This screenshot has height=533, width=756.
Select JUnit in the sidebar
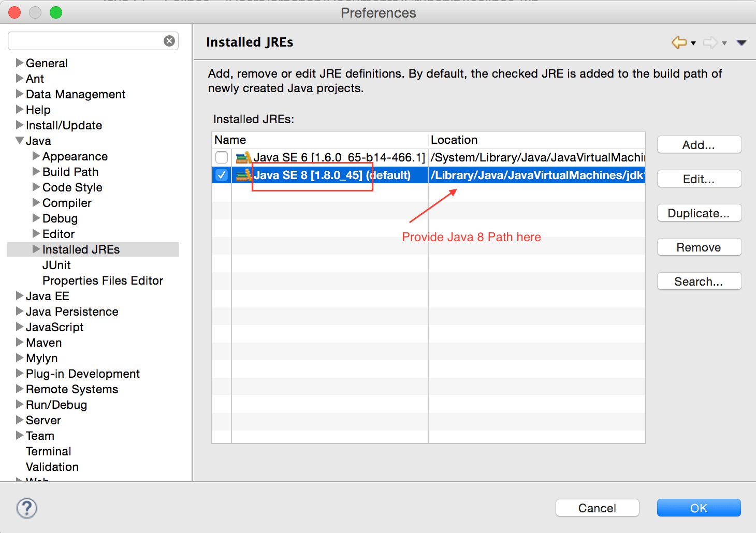pos(56,264)
